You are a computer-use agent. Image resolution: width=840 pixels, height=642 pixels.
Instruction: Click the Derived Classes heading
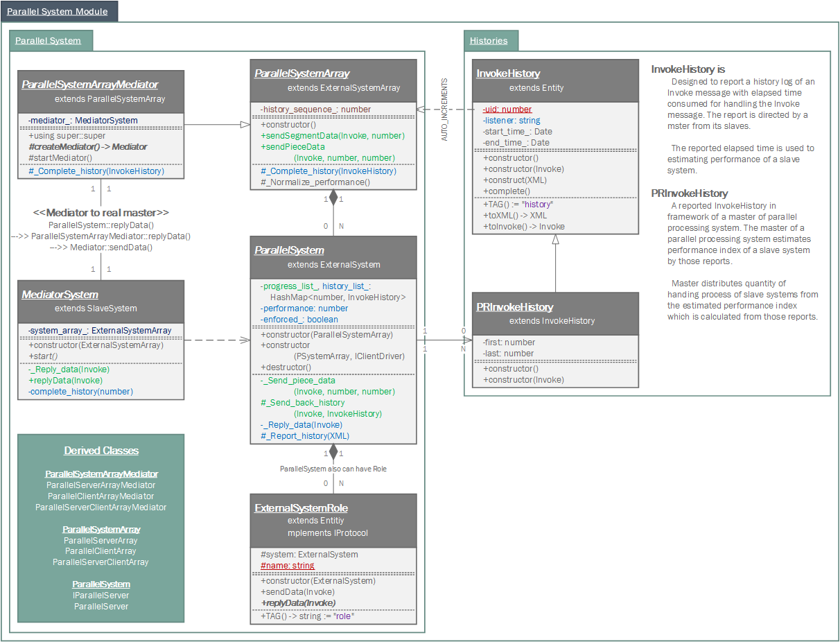point(101,451)
